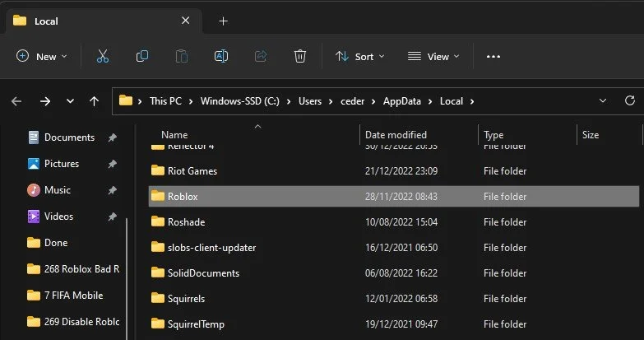
Task: Go forward with the right arrow
Action: click(45, 101)
